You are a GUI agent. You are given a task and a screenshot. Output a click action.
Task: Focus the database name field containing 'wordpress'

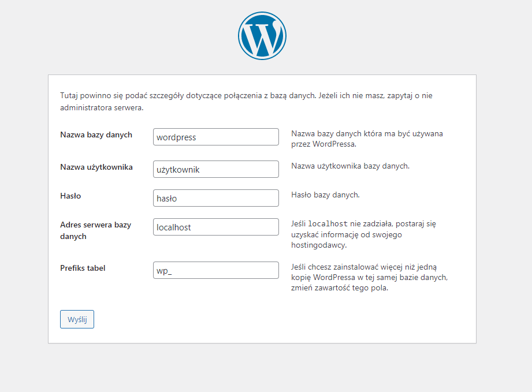[216, 137]
